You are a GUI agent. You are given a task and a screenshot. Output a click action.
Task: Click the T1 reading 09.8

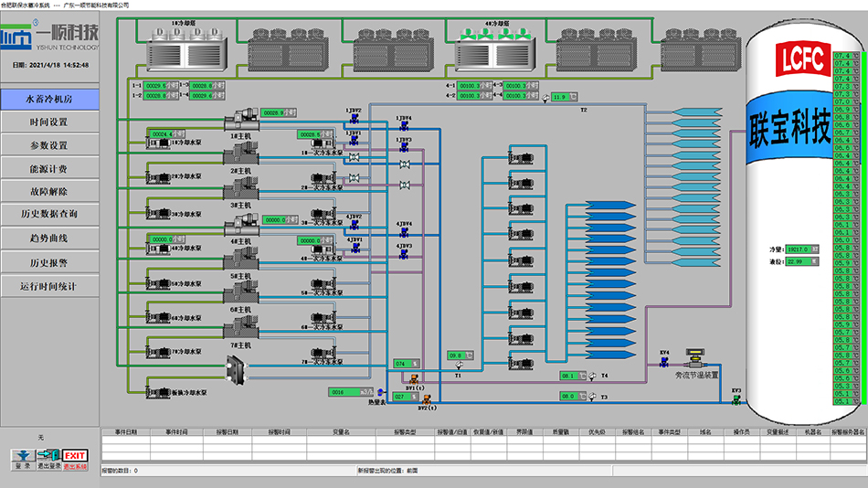click(x=460, y=355)
